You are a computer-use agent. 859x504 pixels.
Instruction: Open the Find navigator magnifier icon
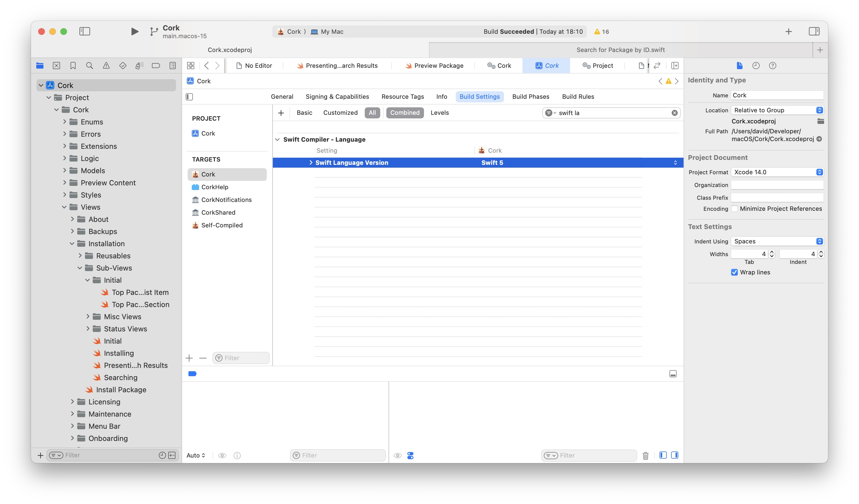[90, 66]
